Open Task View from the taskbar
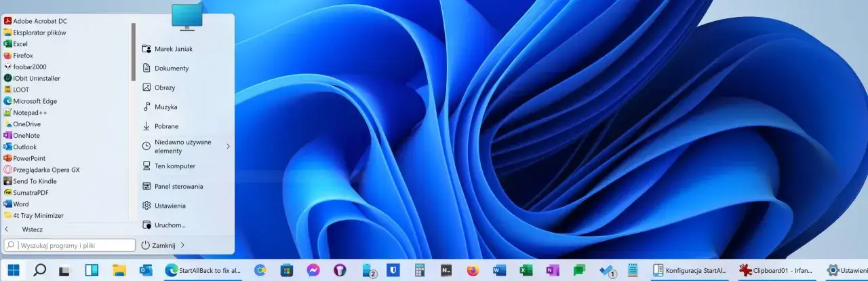The height and width of the screenshot is (281, 868). [x=65, y=270]
